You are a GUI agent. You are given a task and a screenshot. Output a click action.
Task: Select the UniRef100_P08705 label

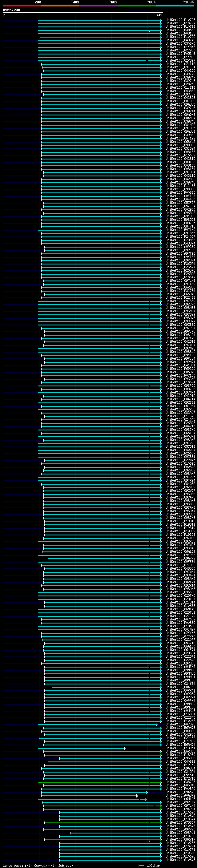coord(180,223)
